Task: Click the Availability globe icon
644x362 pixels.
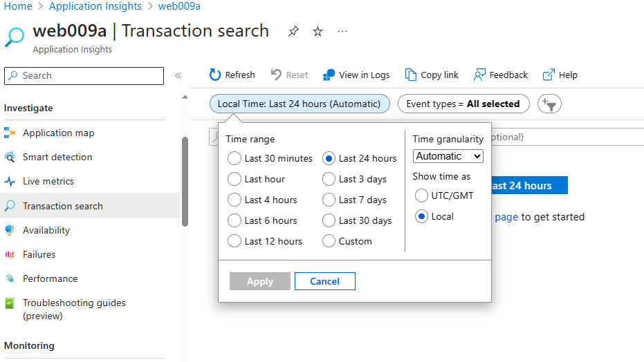Action: [x=10, y=230]
